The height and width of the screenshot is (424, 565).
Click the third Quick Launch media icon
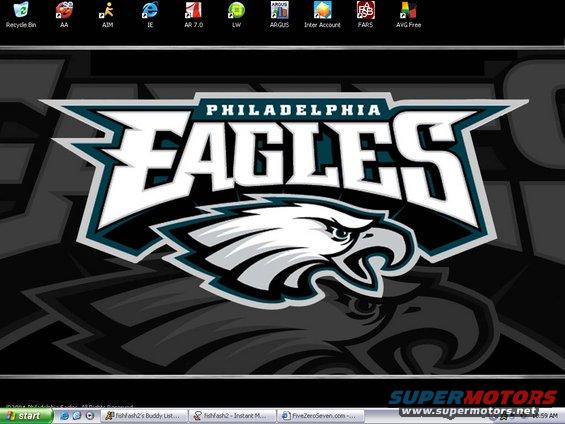tap(89, 416)
